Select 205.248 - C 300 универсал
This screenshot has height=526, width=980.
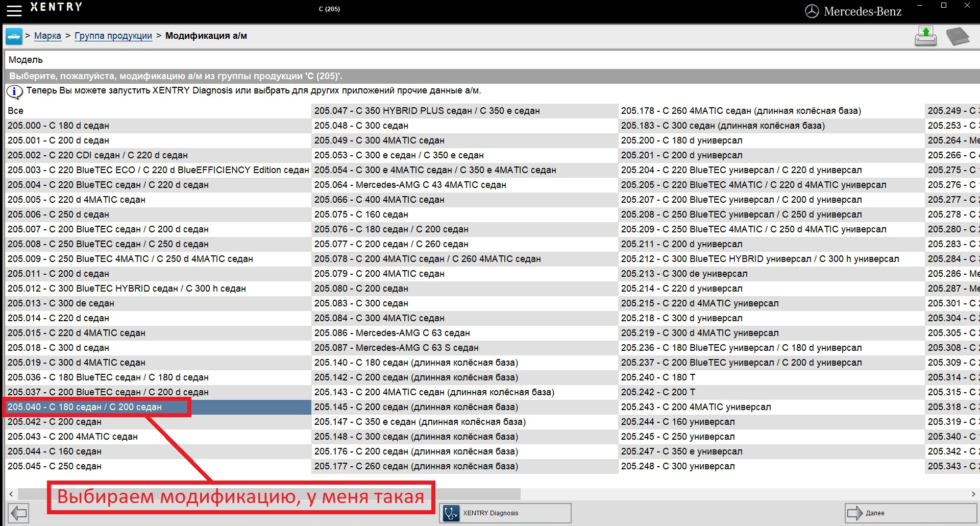tap(772, 466)
